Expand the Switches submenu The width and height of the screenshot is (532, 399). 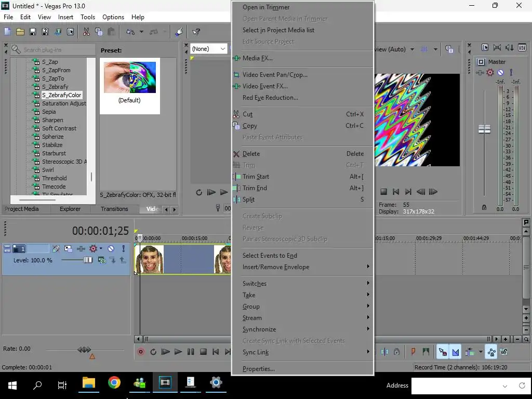(x=302, y=284)
